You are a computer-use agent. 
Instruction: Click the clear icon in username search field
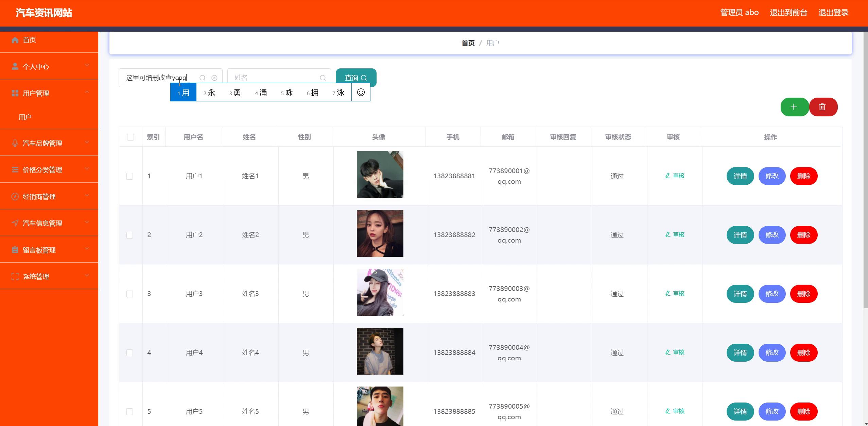pyautogui.click(x=214, y=78)
